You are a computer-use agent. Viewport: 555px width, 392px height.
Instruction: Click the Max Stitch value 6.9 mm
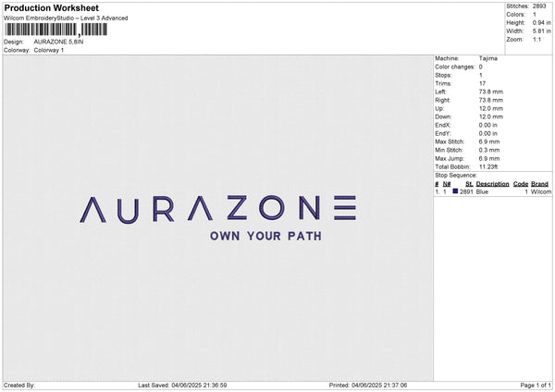[x=489, y=141]
